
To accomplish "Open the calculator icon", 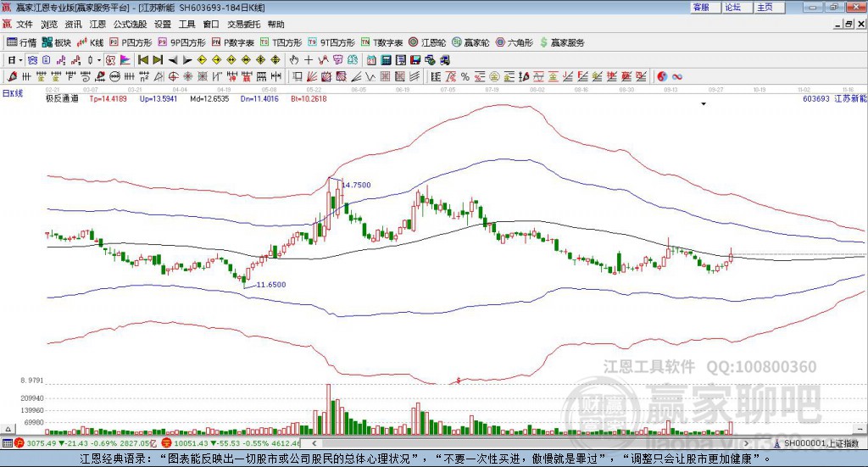I will coord(386,60).
